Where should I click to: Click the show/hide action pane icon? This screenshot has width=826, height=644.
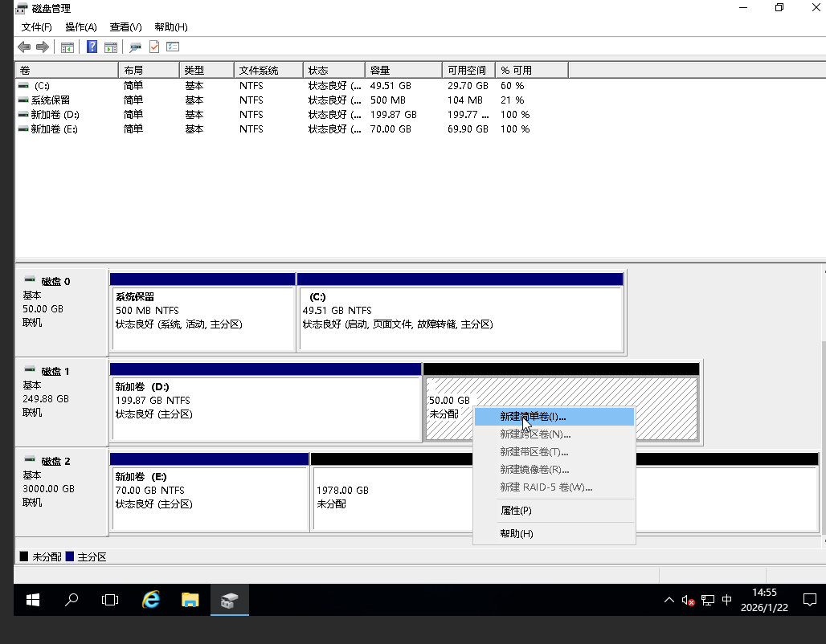pos(111,47)
